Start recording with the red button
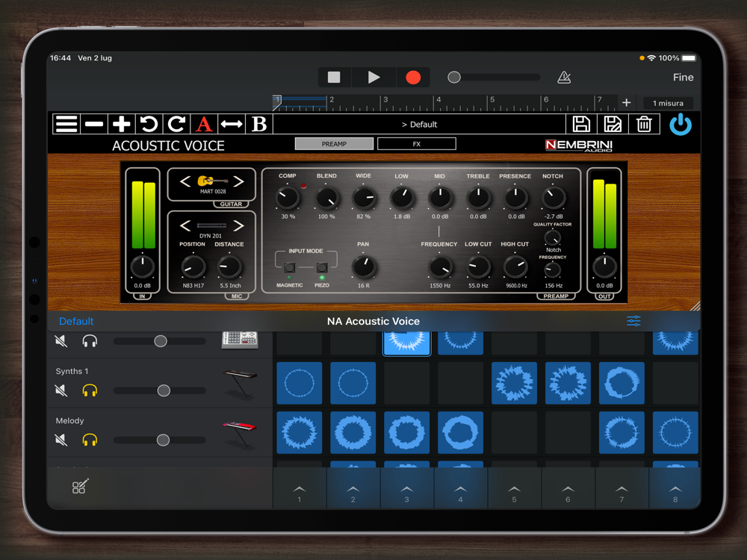The height and width of the screenshot is (560, 747). coord(413,77)
